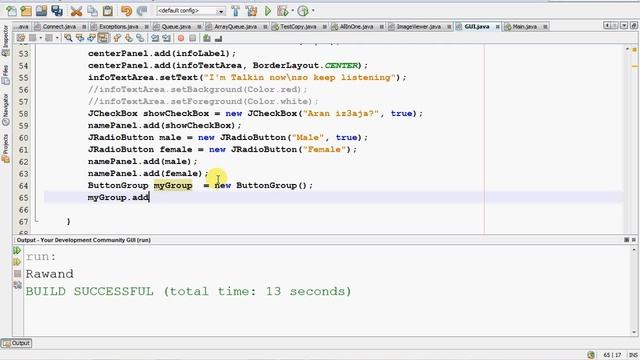This screenshot has width=640, height=360.
Task: Run the main project with the green arrow
Action: [x=268, y=11]
